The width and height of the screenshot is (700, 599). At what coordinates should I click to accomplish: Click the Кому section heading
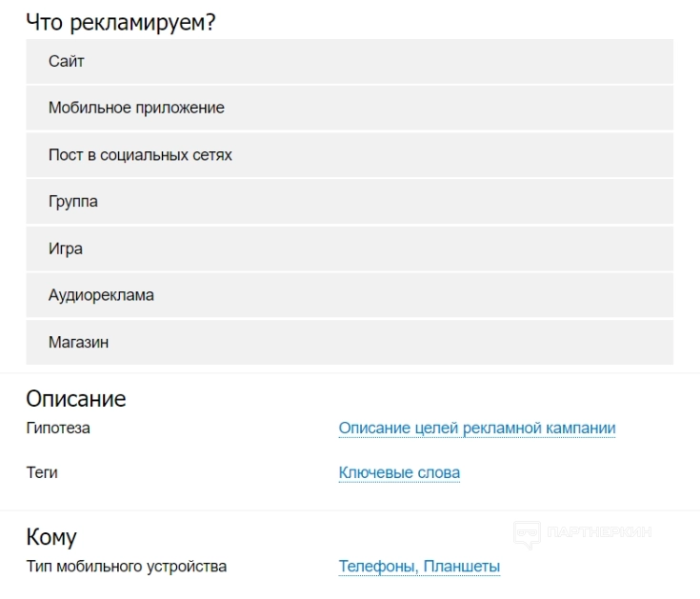51,537
